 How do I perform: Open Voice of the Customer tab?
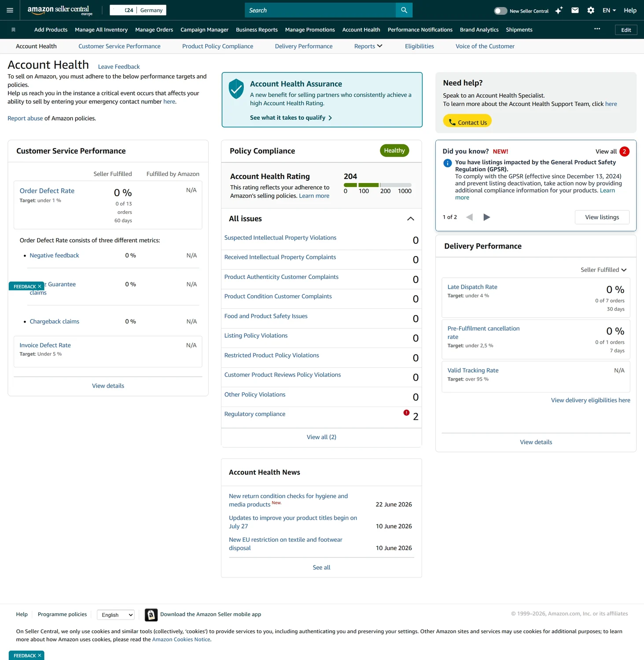click(x=485, y=46)
